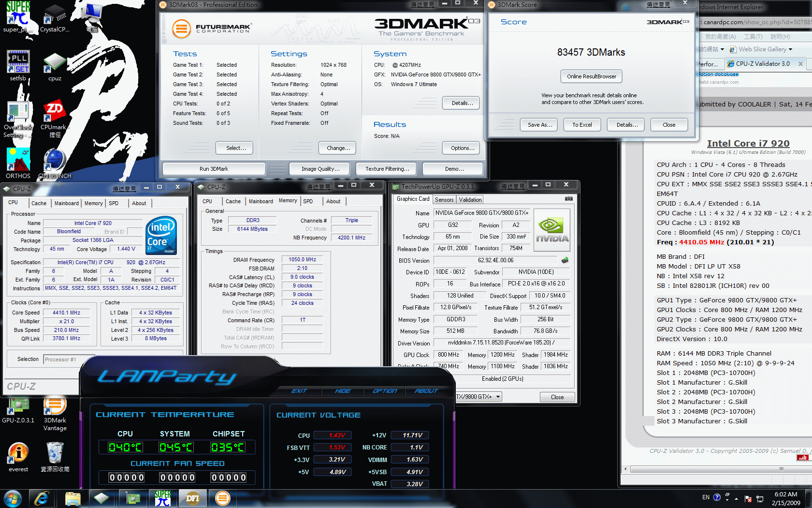
Task: Click the taskbar clock showing 6:02 AM
Action: click(786, 498)
